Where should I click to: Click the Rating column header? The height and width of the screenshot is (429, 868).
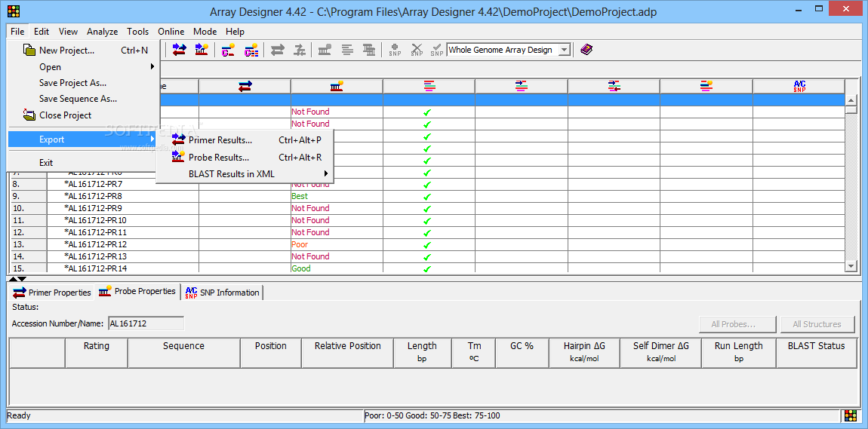[97, 353]
